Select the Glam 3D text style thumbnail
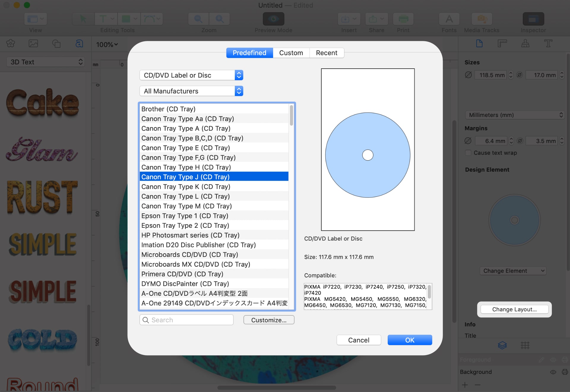This screenshot has height=392, width=570. pos(41,150)
